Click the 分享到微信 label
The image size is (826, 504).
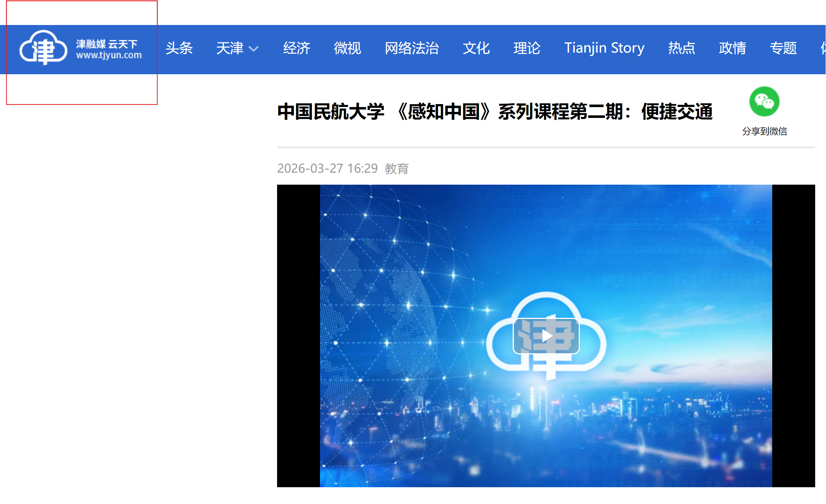(764, 131)
